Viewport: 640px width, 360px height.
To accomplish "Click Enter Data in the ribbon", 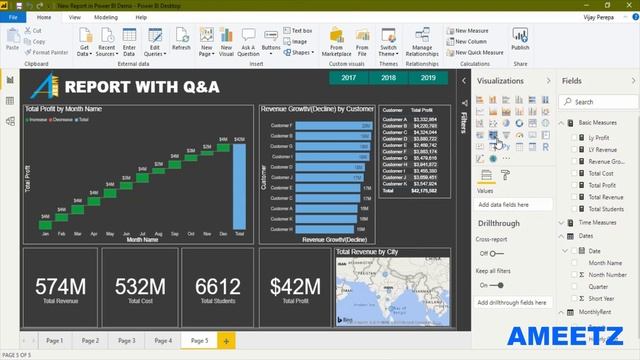I will 129,42.
